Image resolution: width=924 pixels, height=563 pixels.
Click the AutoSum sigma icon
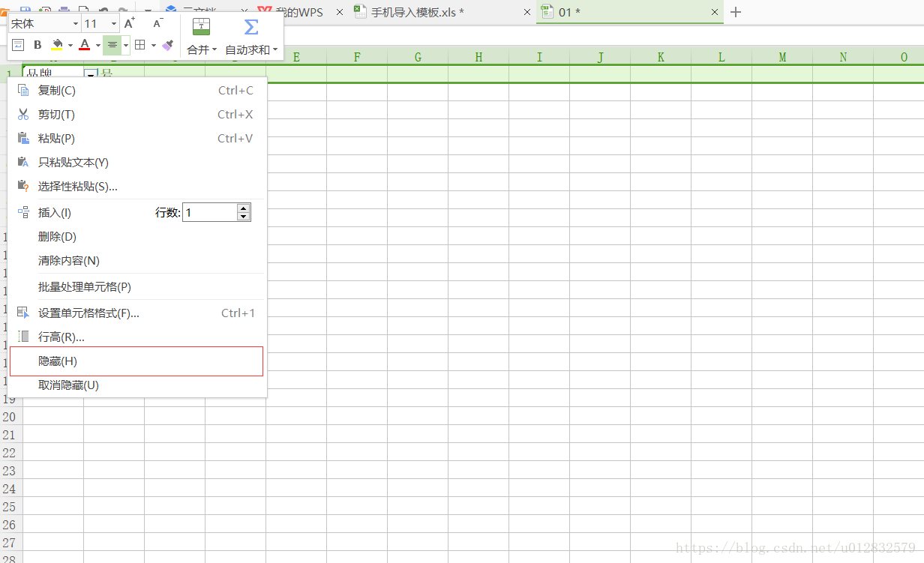251,27
